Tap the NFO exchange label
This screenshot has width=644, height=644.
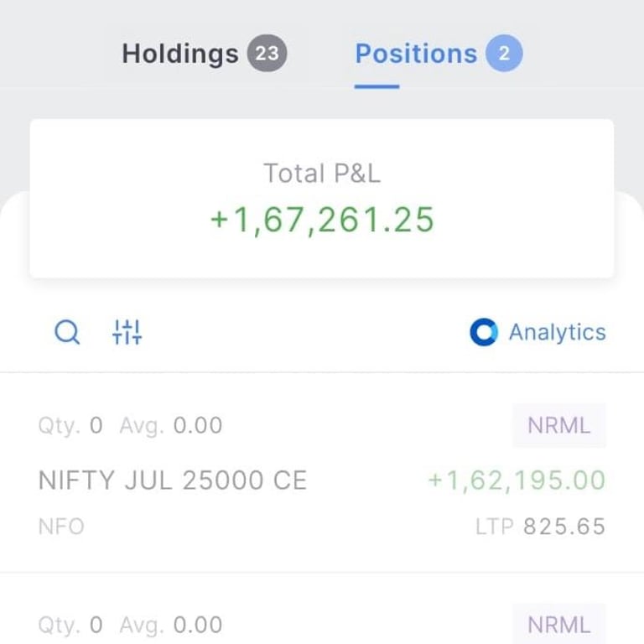(x=61, y=527)
